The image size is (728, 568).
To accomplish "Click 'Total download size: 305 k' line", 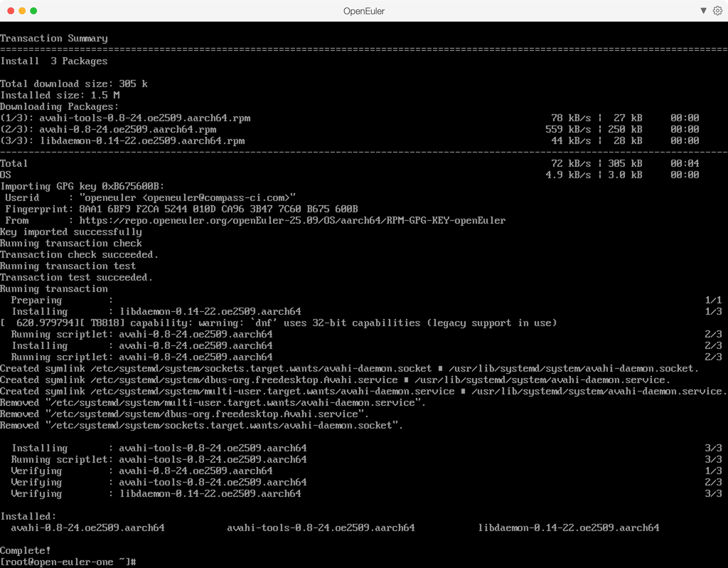I will (74, 84).
